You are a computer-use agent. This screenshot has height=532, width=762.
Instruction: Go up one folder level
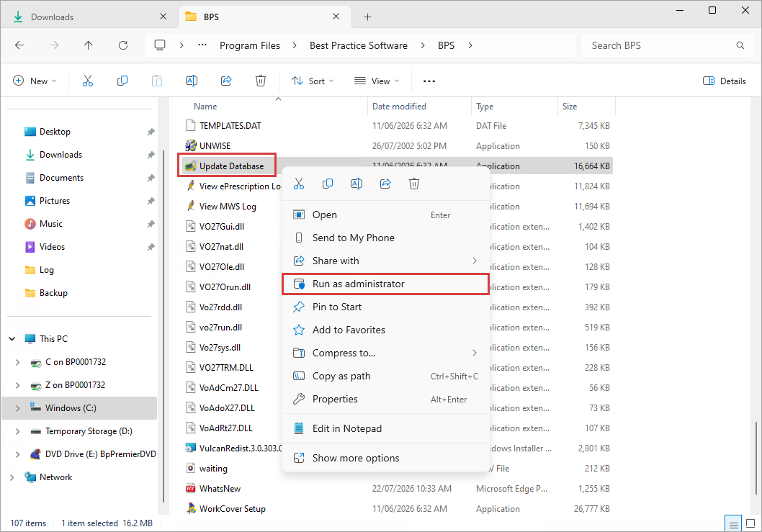(x=88, y=45)
